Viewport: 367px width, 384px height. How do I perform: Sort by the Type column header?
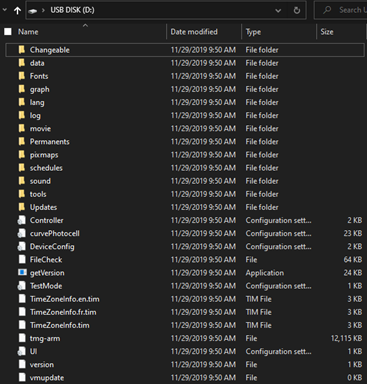tap(253, 32)
